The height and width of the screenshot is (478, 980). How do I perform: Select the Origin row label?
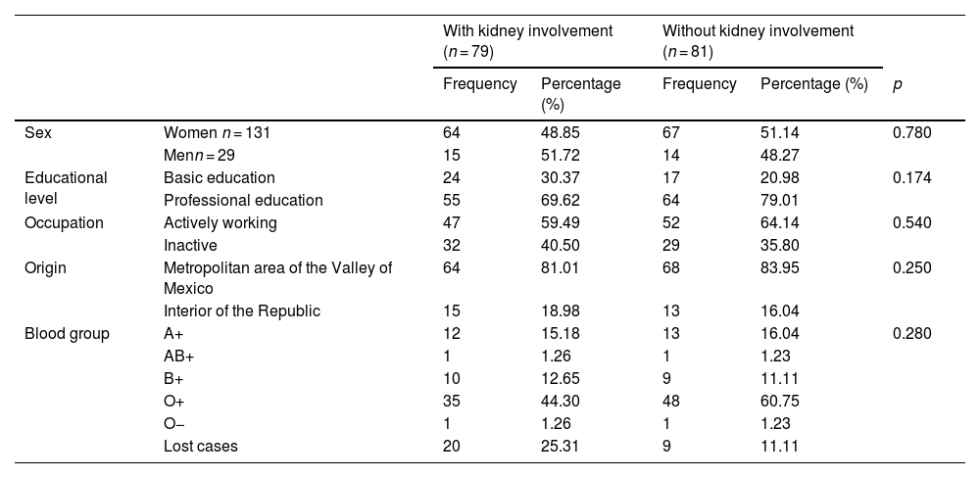tap(45, 267)
